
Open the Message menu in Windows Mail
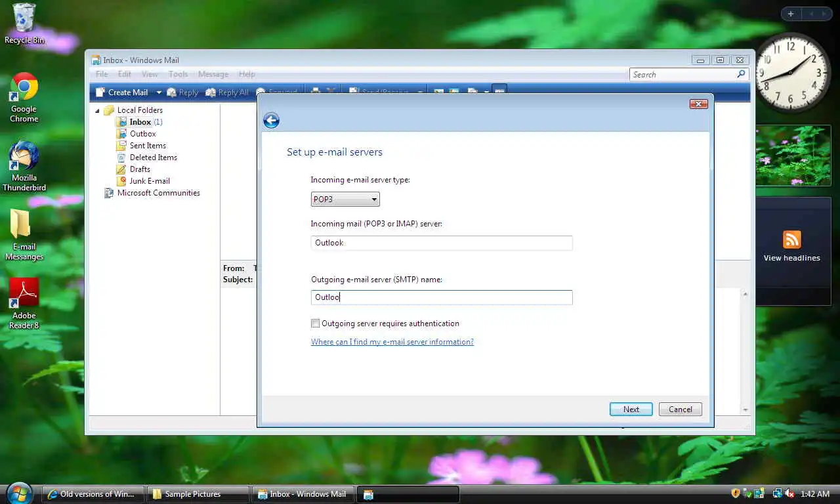(213, 74)
